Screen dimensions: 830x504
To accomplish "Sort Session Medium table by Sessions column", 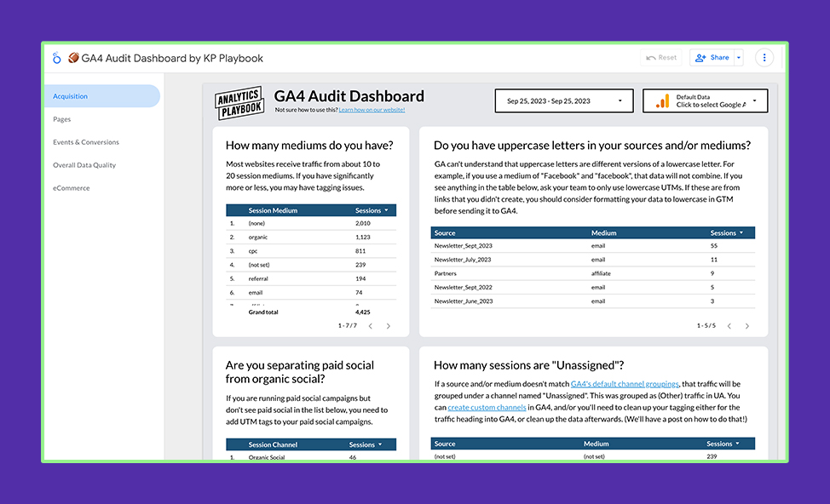I will [372, 210].
